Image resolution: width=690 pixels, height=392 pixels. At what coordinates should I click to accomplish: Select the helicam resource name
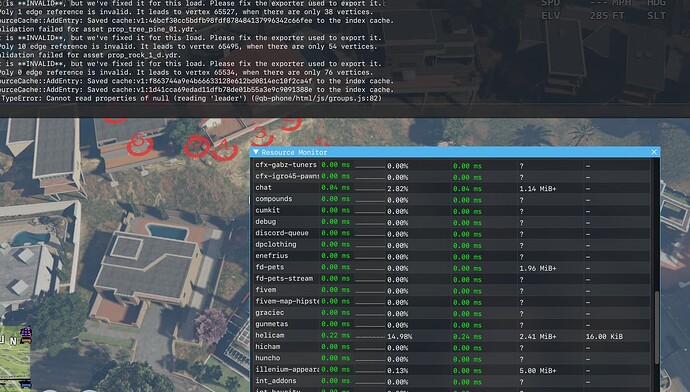(x=269, y=335)
